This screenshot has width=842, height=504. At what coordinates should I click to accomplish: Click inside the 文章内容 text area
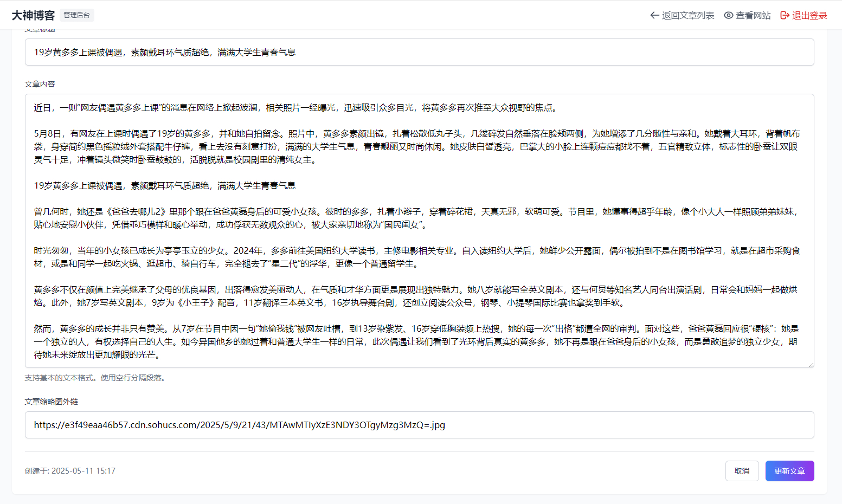[x=380, y=228]
